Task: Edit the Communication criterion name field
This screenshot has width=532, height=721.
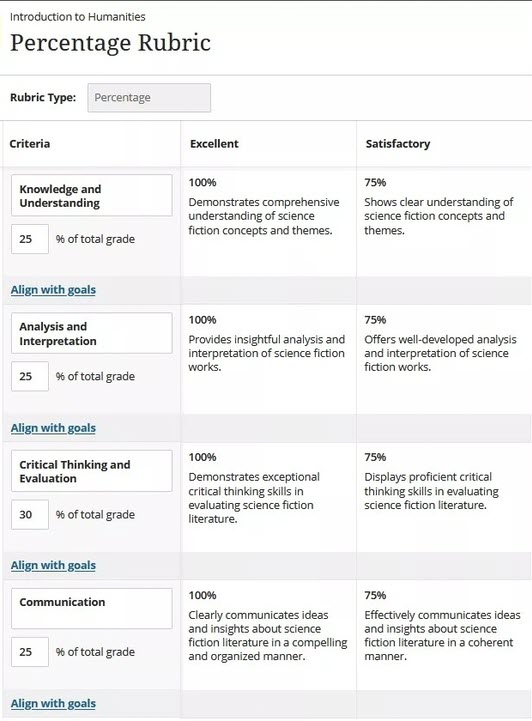Action: 92,608
